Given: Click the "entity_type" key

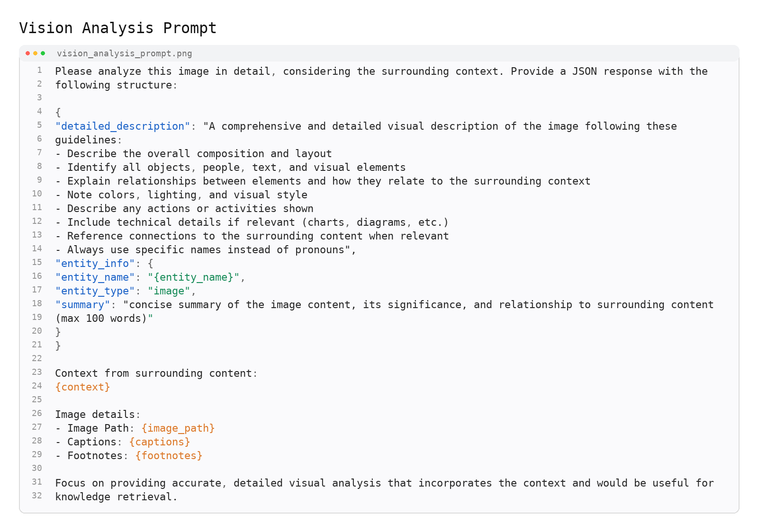Looking at the screenshot, I should coord(95,291).
